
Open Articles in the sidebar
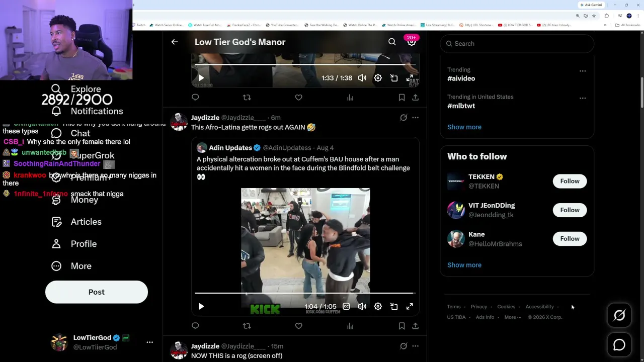pos(76,222)
